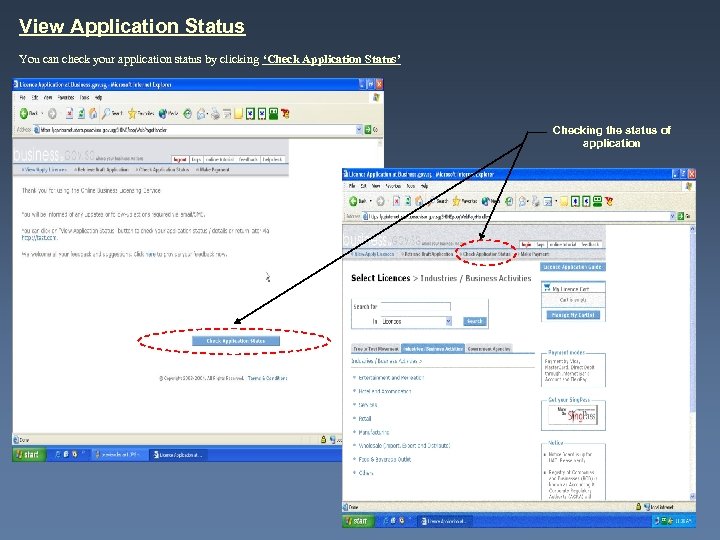Click Licence Application Guide button
The height and width of the screenshot is (540, 720).
pyautogui.click(x=573, y=267)
